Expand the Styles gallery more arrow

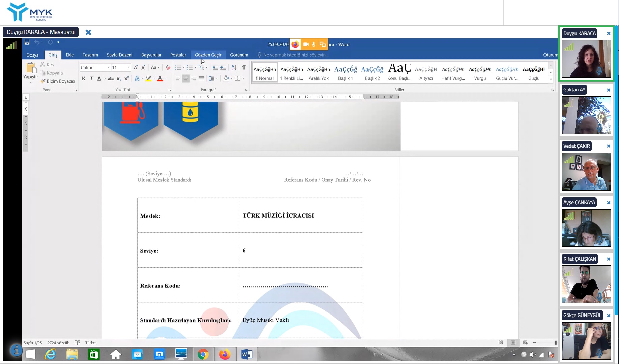point(551,80)
